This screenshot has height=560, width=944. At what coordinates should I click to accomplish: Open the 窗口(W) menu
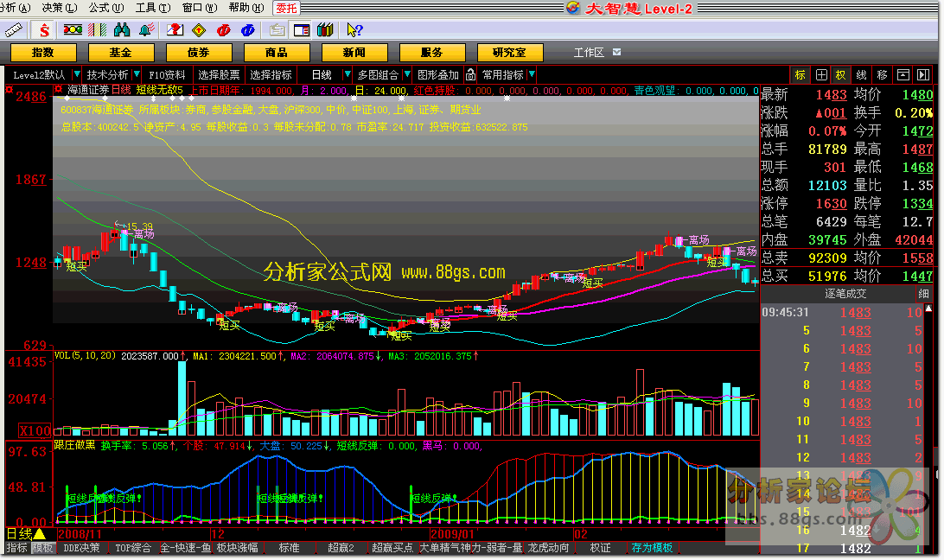[200, 8]
